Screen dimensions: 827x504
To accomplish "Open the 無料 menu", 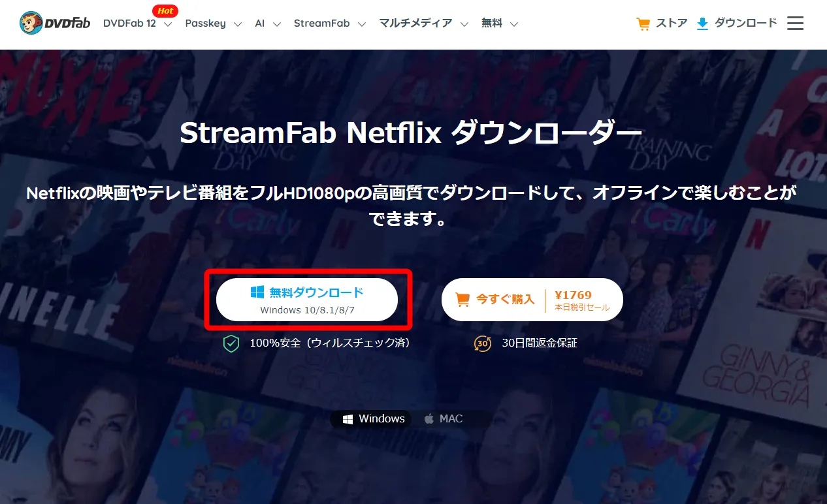I will 492,24.
